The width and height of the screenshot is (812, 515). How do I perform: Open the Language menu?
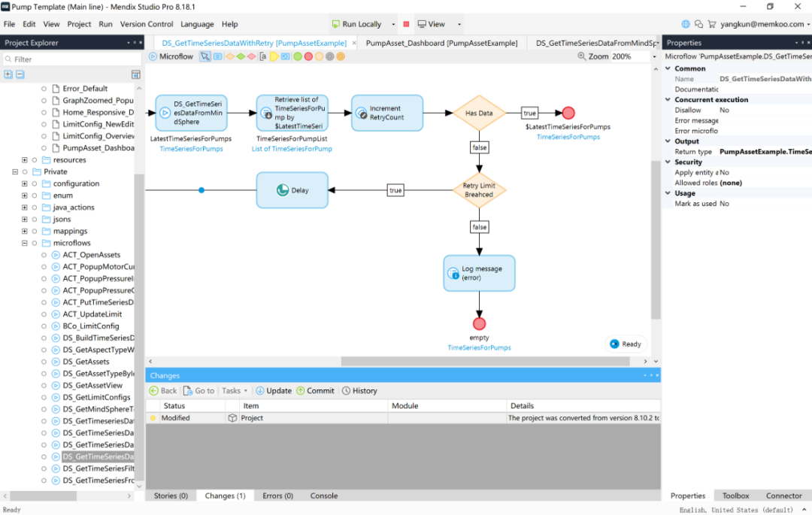point(197,24)
